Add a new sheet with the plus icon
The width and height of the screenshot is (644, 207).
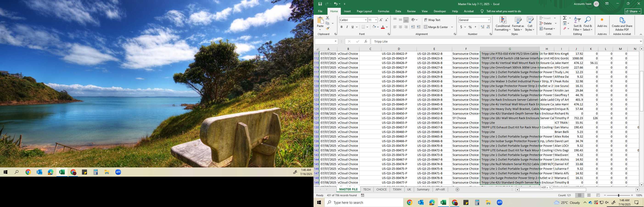[457, 190]
